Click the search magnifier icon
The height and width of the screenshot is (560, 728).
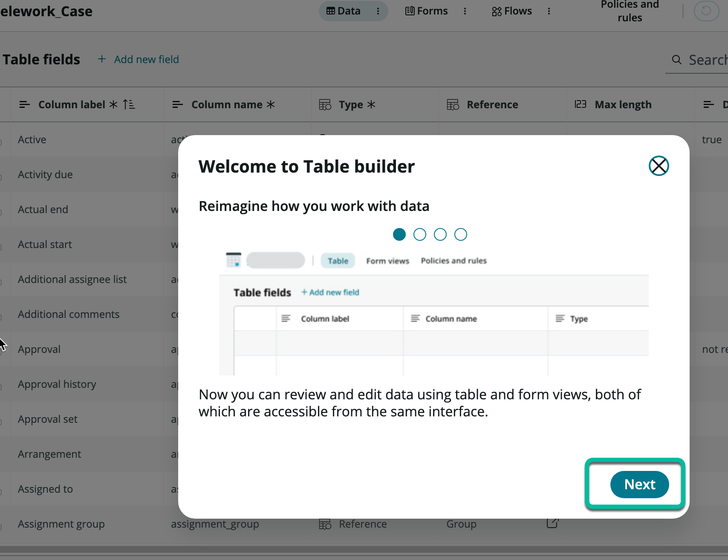[676, 60]
